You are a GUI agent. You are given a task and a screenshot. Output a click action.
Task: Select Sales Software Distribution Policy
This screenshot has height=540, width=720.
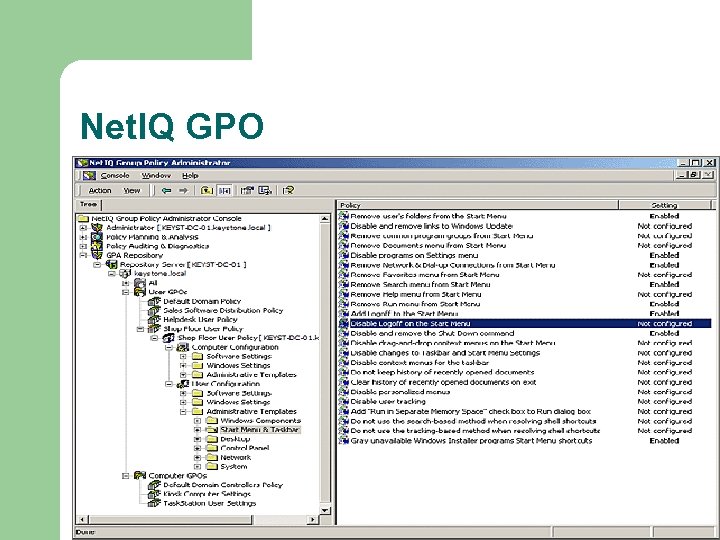pyautogui.click(x=223, y=310)
